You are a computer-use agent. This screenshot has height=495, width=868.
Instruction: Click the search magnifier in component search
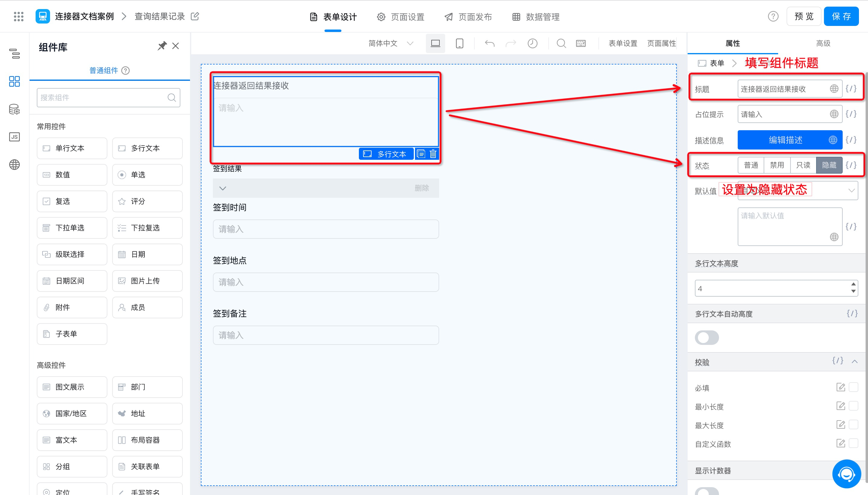[172, 98]
